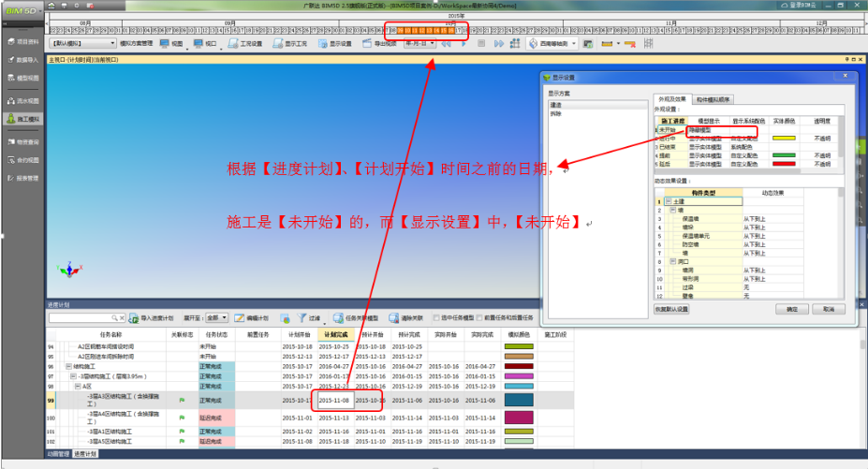Switch to the 构件模拟顺序 tab

tap(713, 99)
